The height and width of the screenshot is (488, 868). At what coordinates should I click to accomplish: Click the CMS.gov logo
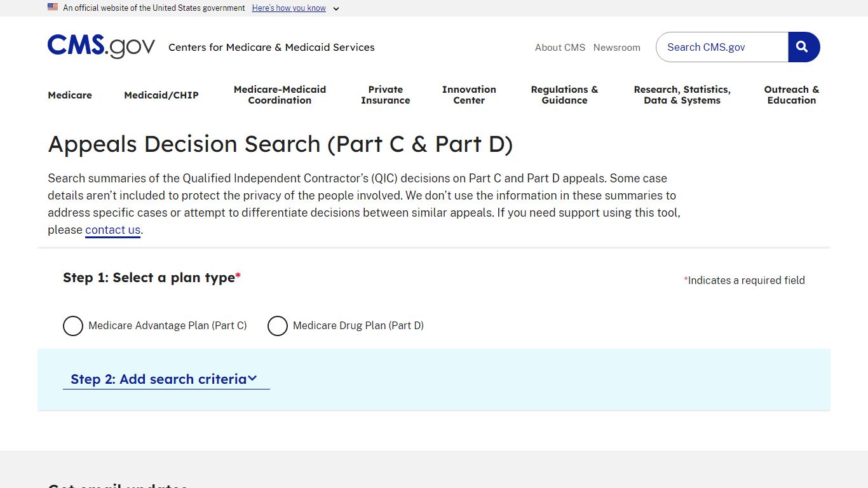pos(101,47)
